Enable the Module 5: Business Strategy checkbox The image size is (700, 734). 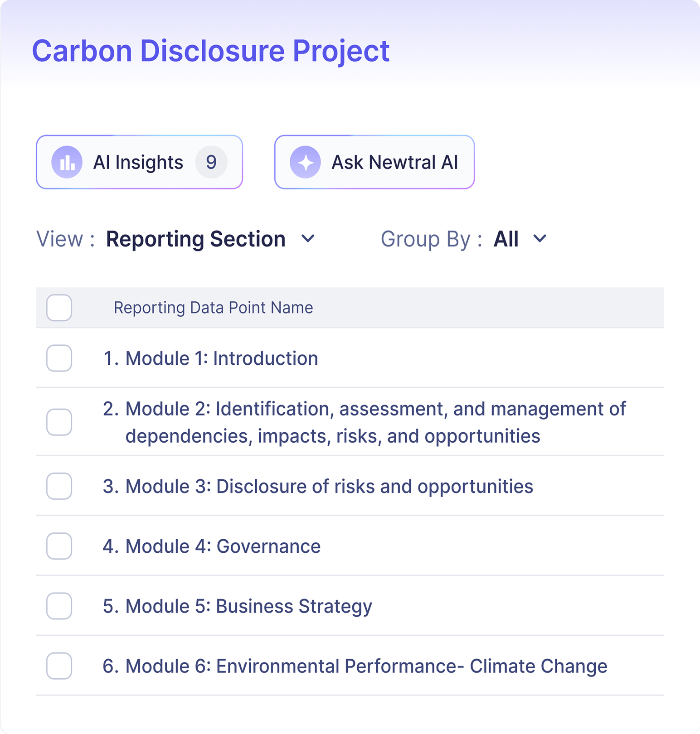(59, 606)
